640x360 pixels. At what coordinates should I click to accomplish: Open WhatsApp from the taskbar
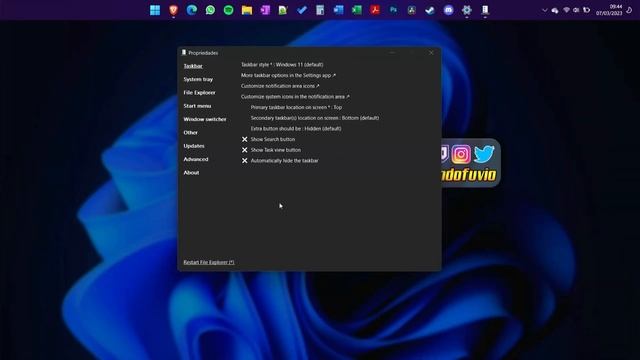(210, 10)
